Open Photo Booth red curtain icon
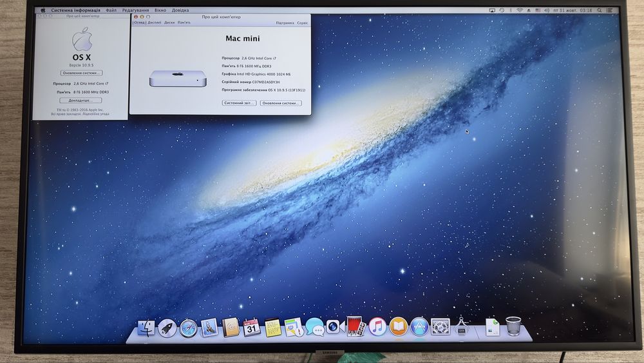The height and width of the screenshot is (363, 644). point(355,326)
